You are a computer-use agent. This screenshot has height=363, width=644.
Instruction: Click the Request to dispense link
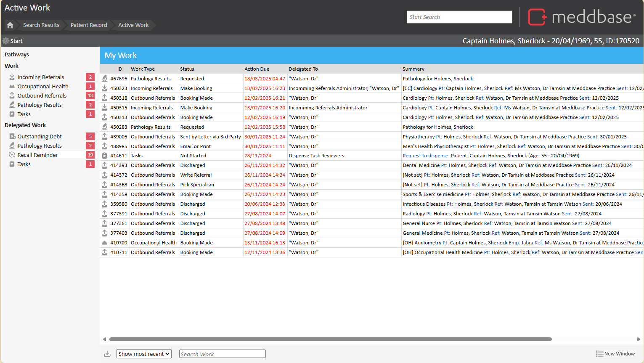pos(426,156)
